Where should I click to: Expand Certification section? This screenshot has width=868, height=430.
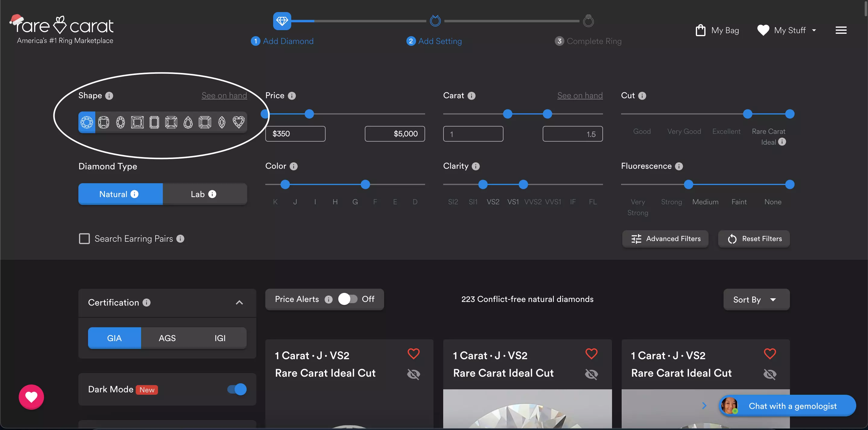(239, 302)
